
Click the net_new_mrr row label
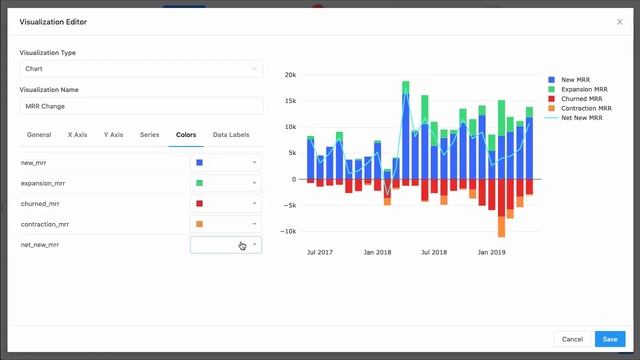point(40,244)
